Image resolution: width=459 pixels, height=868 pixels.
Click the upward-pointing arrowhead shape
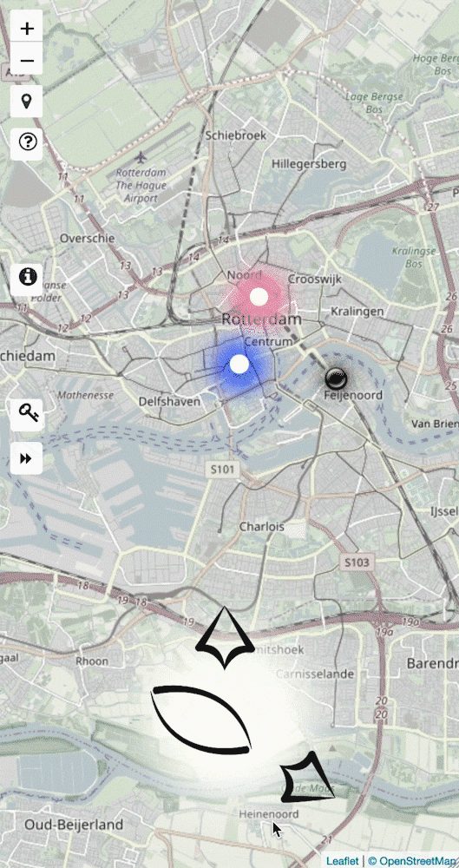click(x=225, y=638)
